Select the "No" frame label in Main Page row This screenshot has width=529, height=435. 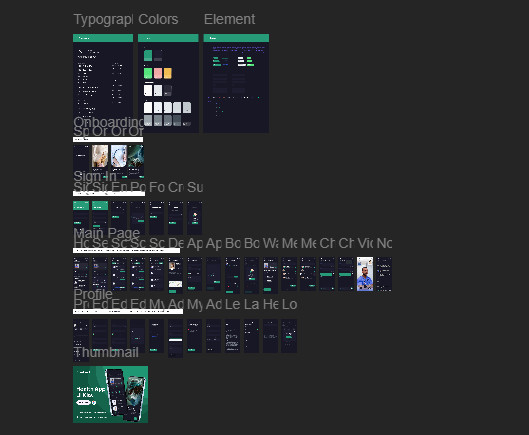(384, 243)
